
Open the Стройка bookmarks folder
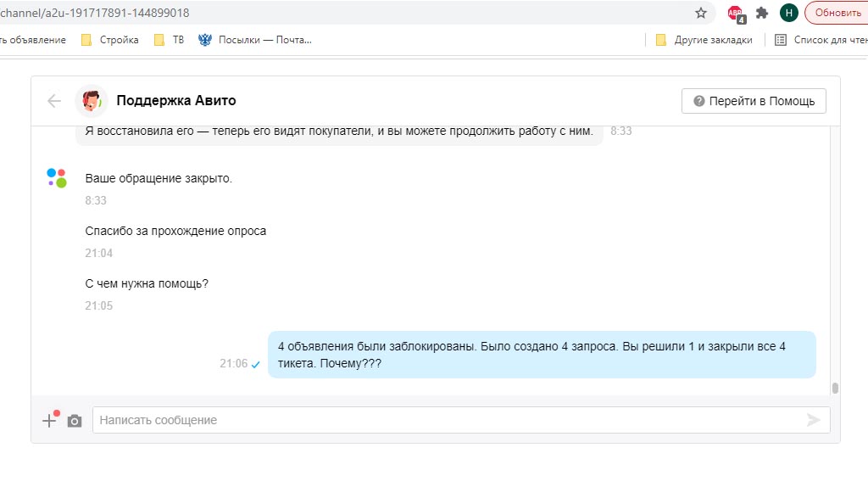tap(110, 40)
